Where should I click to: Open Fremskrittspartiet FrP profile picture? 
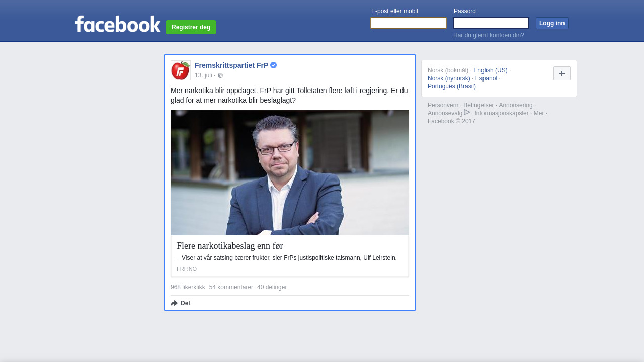[x=181, y=70]
